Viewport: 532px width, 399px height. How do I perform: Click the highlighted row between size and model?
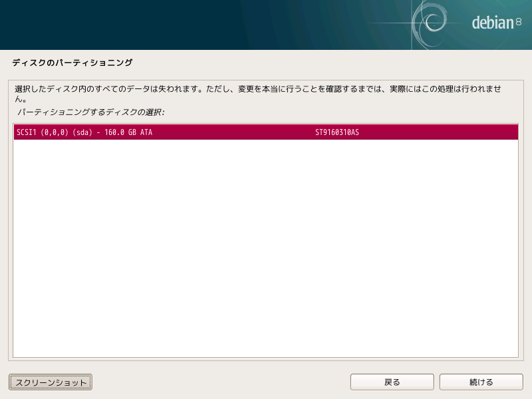pos(233,132)
